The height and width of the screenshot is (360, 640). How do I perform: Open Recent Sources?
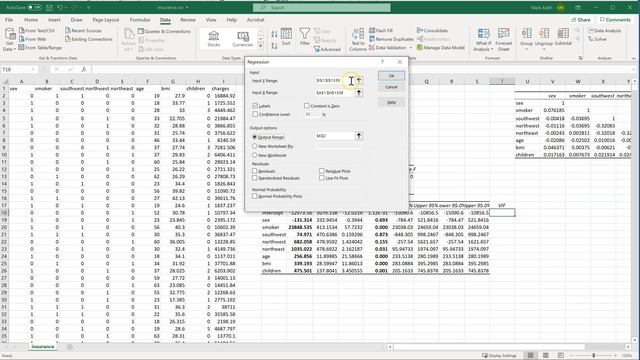pyautogui.click(x=83, y=31)
